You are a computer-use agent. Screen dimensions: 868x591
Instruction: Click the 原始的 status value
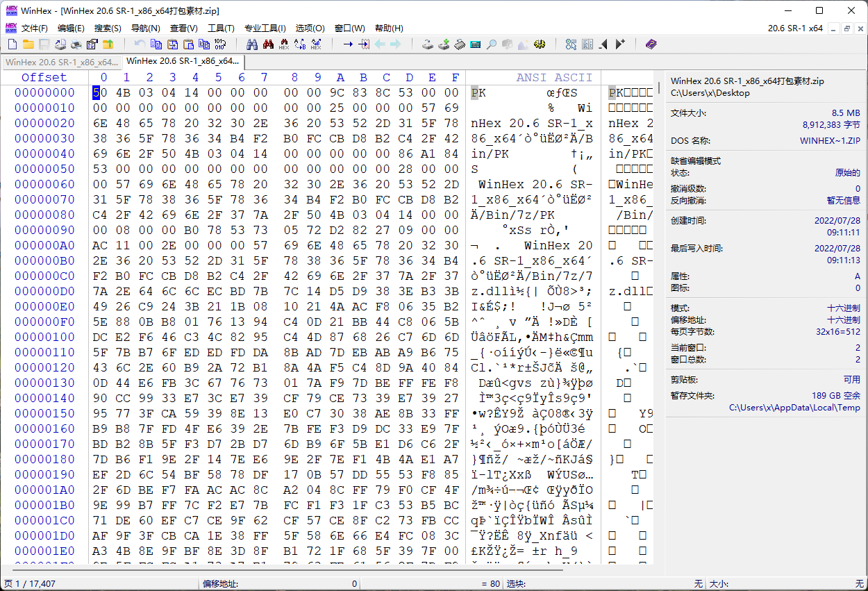[x=847, y=173]
